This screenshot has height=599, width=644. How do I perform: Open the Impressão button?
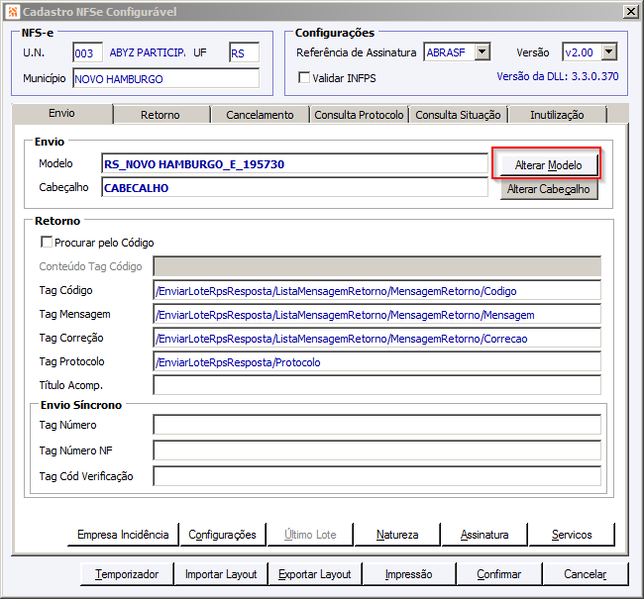409,574
